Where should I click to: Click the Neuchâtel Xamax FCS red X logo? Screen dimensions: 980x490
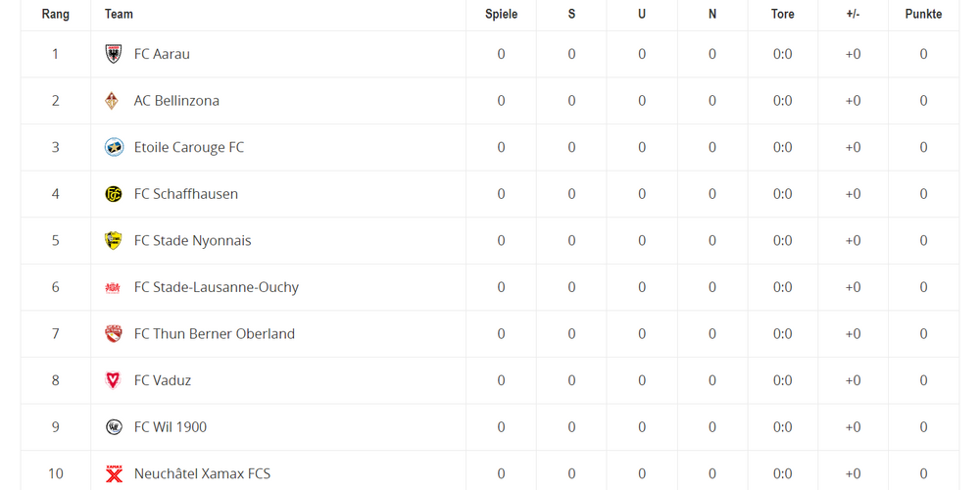[x=114, y=473]
